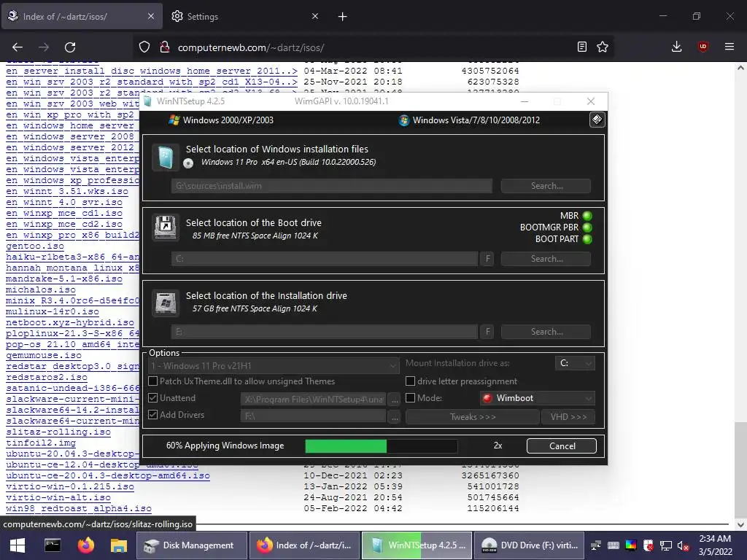747x560 pixels.
Task: Open DVD Drive (F:) taskbar window
Action: pos(529,545)
